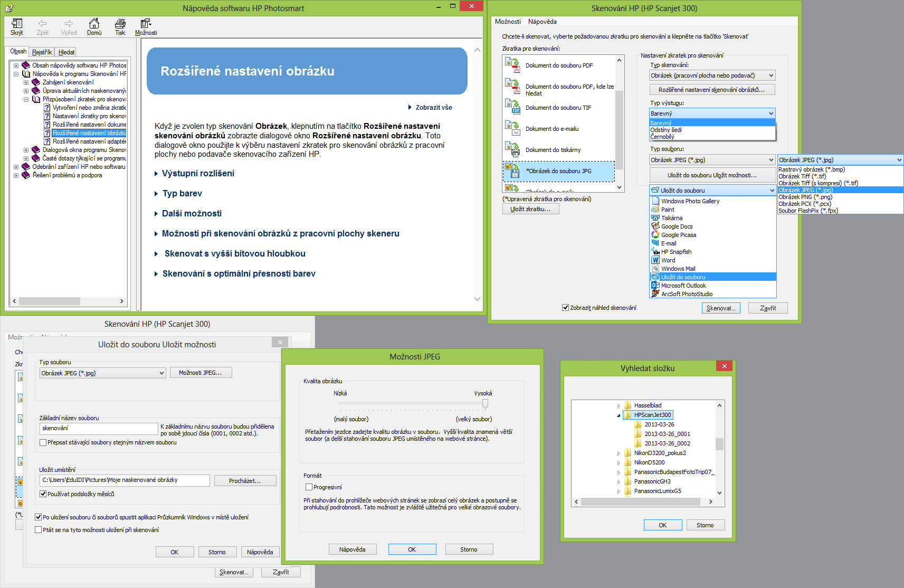Toggle Po uložení spustit Průzkumník checkbox
The height and width of the screenshot is (588, 904).
click(38, 517)
